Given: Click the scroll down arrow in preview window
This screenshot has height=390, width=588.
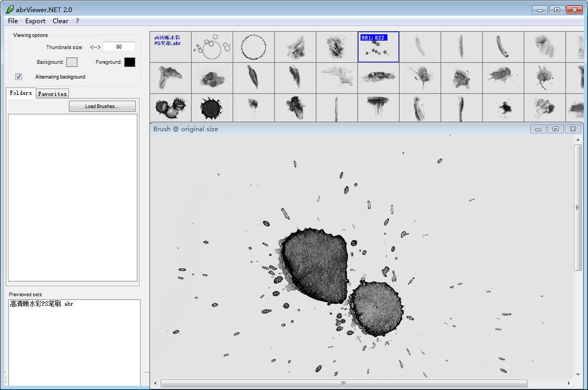Looking at the screenshot, I should 578,374.
